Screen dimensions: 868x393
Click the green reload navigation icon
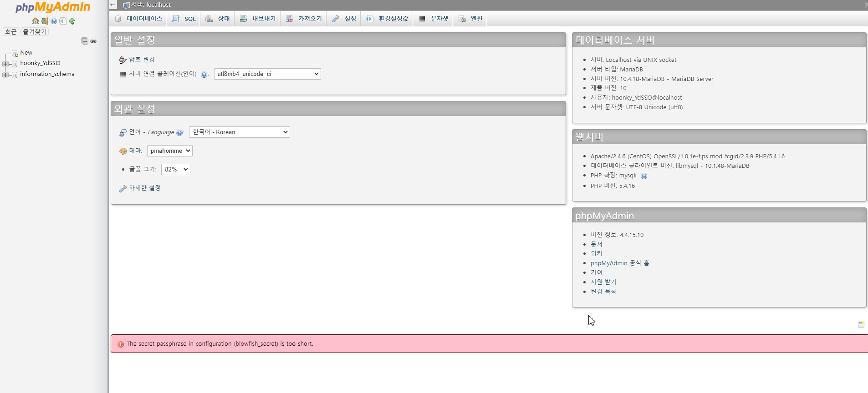(72, 21)
